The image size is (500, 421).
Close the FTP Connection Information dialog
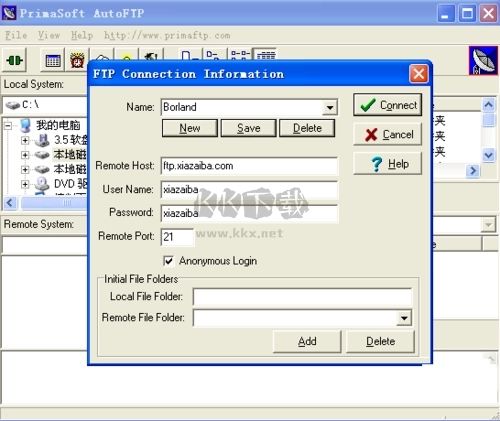tap(419, 73)
